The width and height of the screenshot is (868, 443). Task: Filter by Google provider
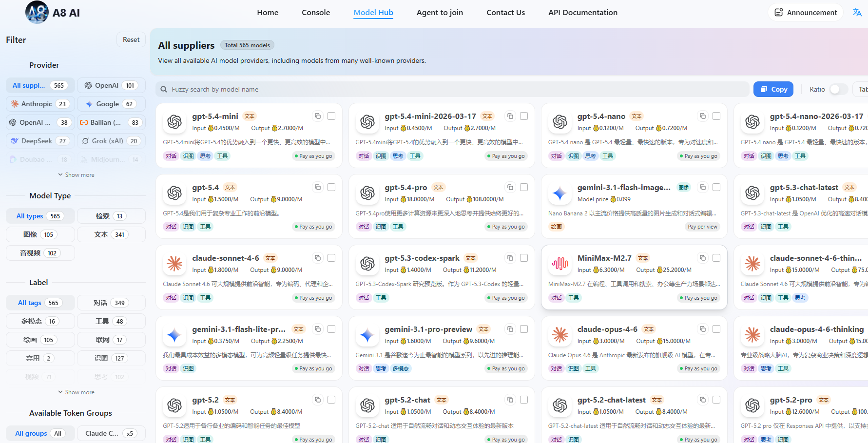(x=112, y=104)
